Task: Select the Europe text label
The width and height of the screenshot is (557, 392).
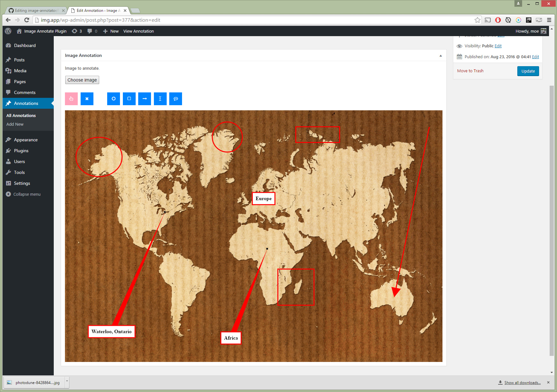Action: point(264,199)
